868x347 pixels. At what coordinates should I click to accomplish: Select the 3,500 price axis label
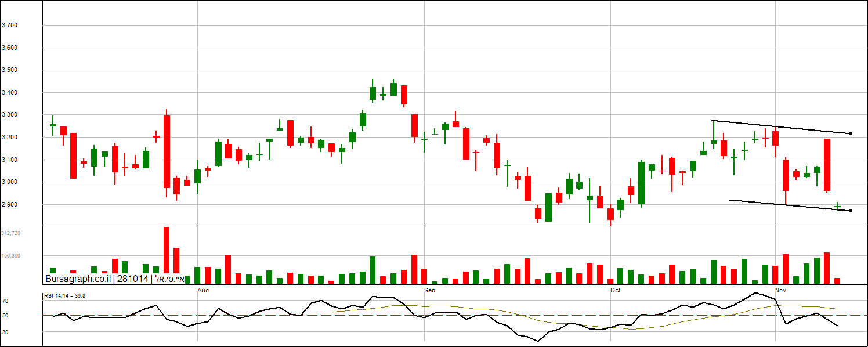click(x=10, y=70)
